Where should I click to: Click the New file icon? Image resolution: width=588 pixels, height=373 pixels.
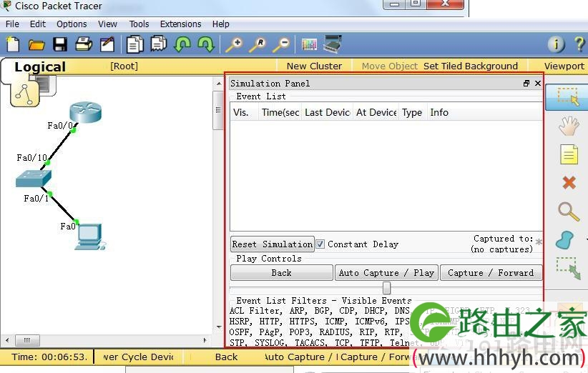pyautogui.click(x=13, y=44)
